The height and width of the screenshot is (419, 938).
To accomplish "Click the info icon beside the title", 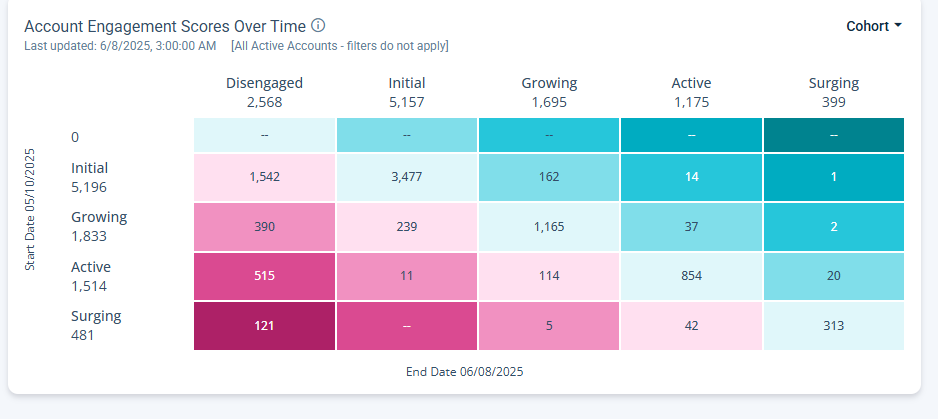I will point(318,26).
